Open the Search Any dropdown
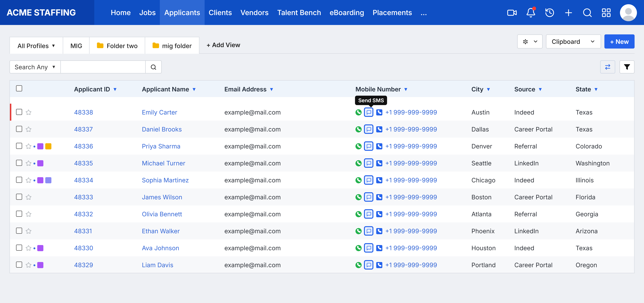The height and width of the screenshot is (303, 644). pyautogui.click(x=35, y=67)
